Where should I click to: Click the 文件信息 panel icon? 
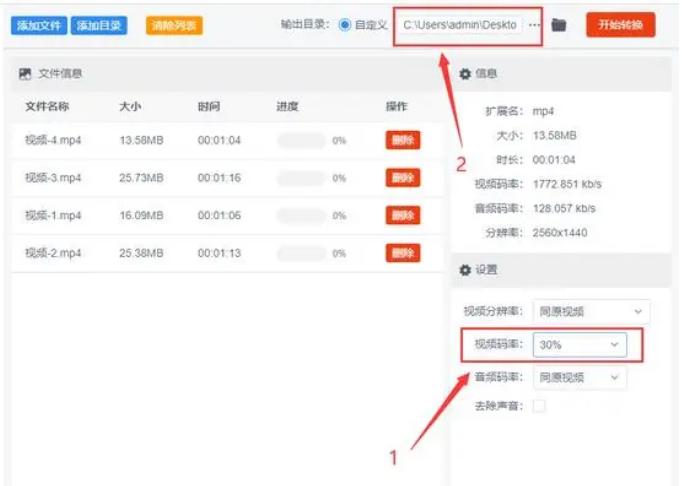[x=25, y=74]
